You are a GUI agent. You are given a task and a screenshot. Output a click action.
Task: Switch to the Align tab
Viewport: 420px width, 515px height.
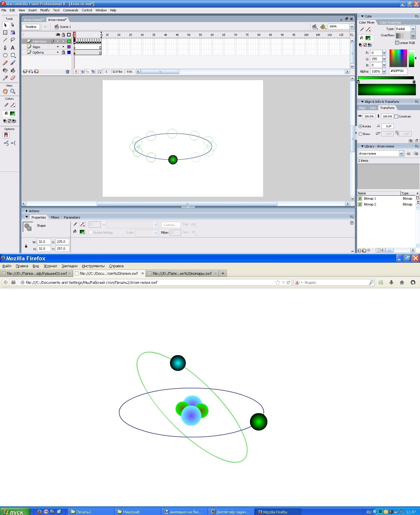click(362, 108)
